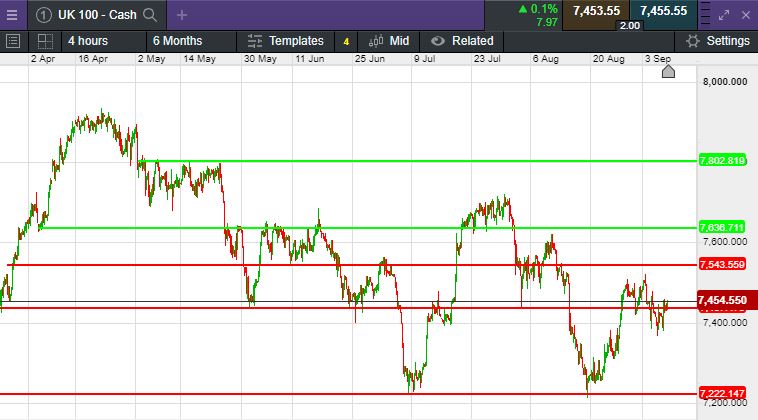Viewport: 758px width, 420px height.
Task: Open the vertical dots order options
Action: 705,14
